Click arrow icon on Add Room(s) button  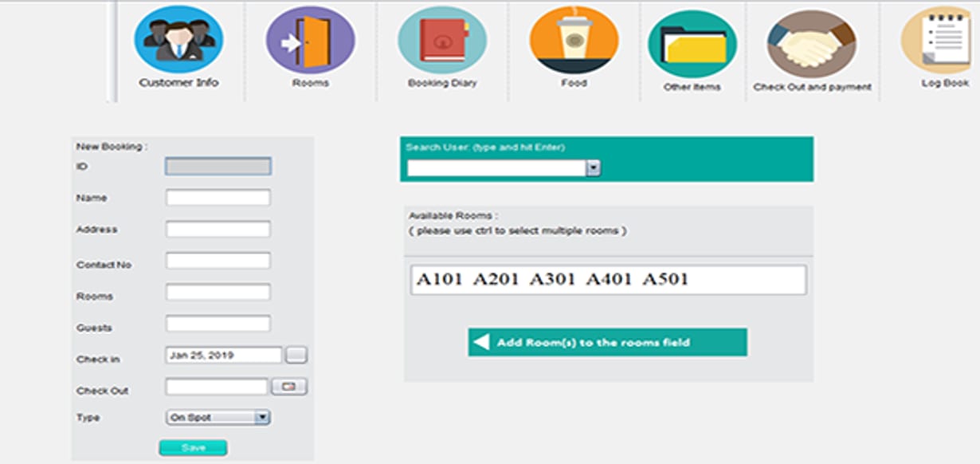(x=481, y=342)
